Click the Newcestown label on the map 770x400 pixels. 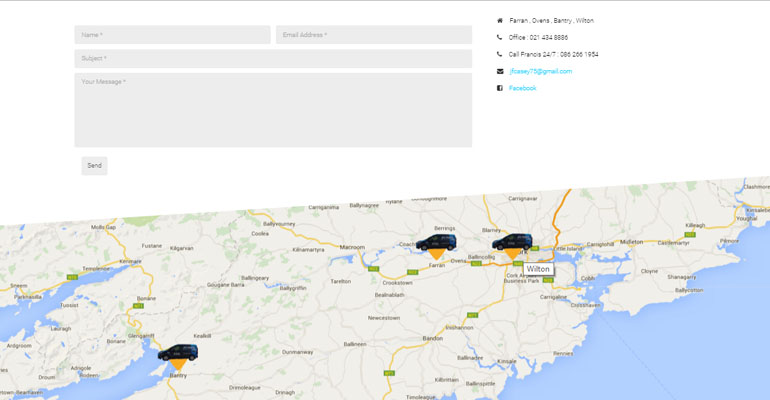tap(384, 318)
